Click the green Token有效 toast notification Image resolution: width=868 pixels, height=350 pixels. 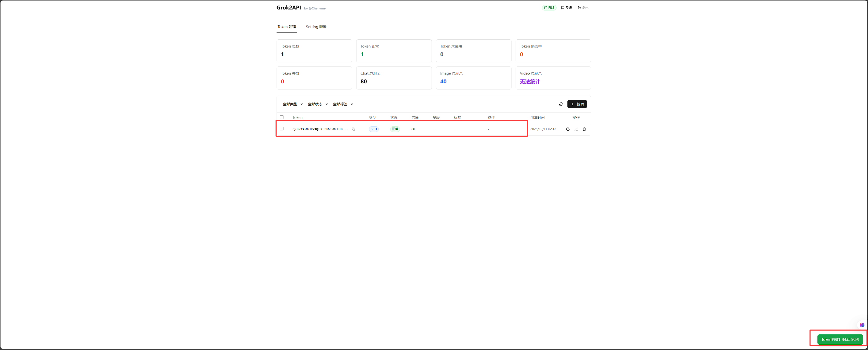840,340
